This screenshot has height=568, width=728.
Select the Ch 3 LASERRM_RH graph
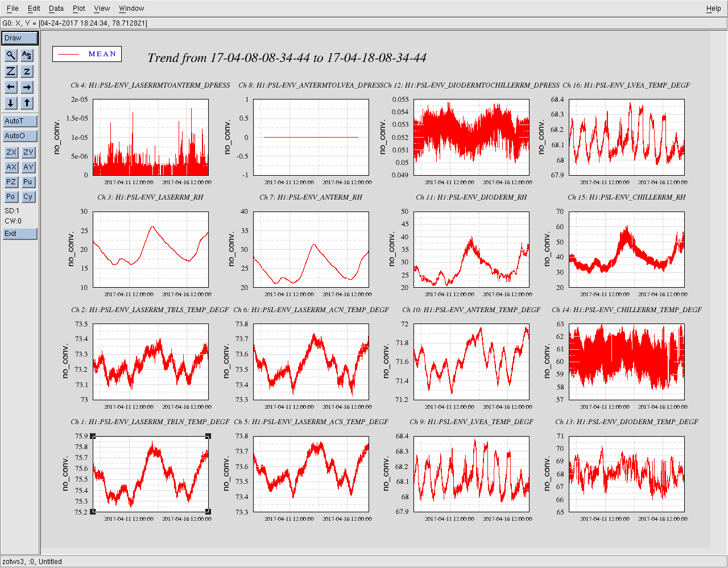click(151, 250)
